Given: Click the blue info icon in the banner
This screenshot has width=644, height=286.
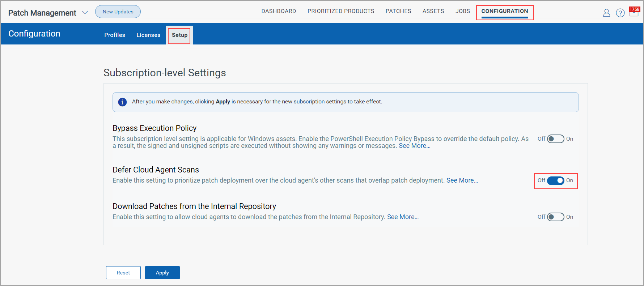Looking at the screenshot, I should 122,102.
